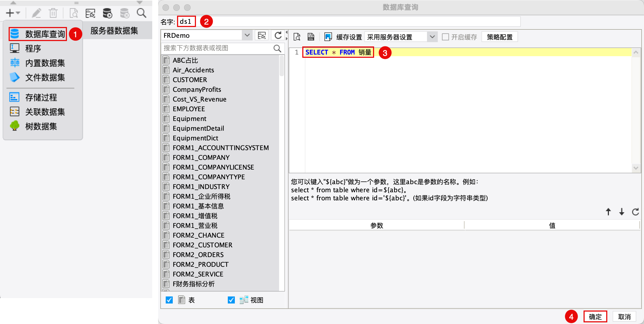Click the trash delete dataset icon
644x324 pixels.
click(53, 13)
